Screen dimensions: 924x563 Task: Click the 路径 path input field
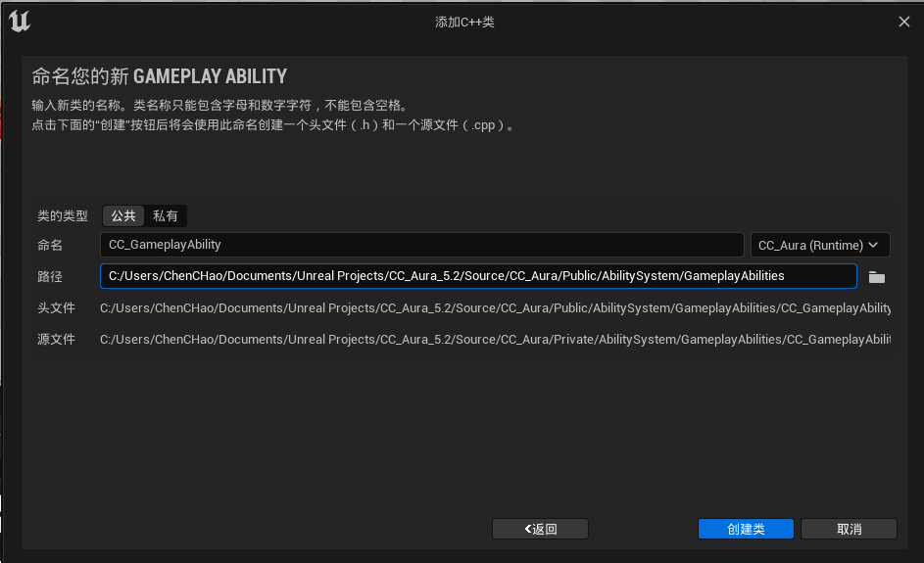[x=478, y=276]
